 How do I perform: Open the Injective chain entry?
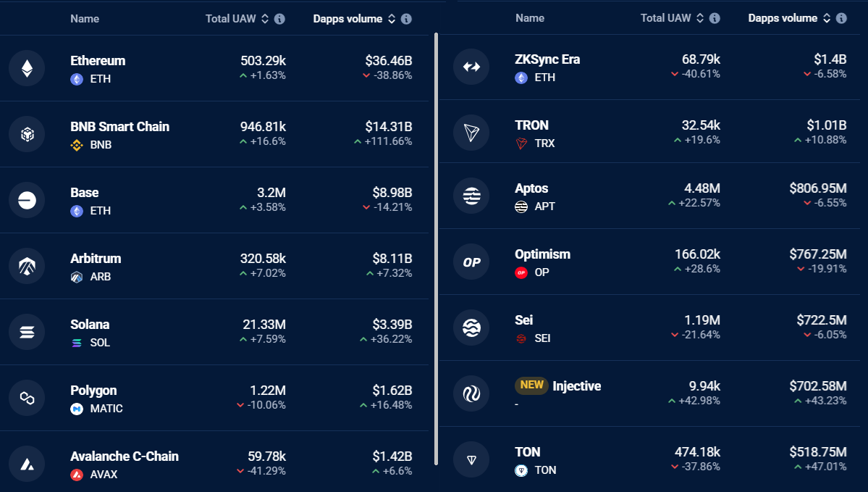pyautogui.click(x=578, y=386)
